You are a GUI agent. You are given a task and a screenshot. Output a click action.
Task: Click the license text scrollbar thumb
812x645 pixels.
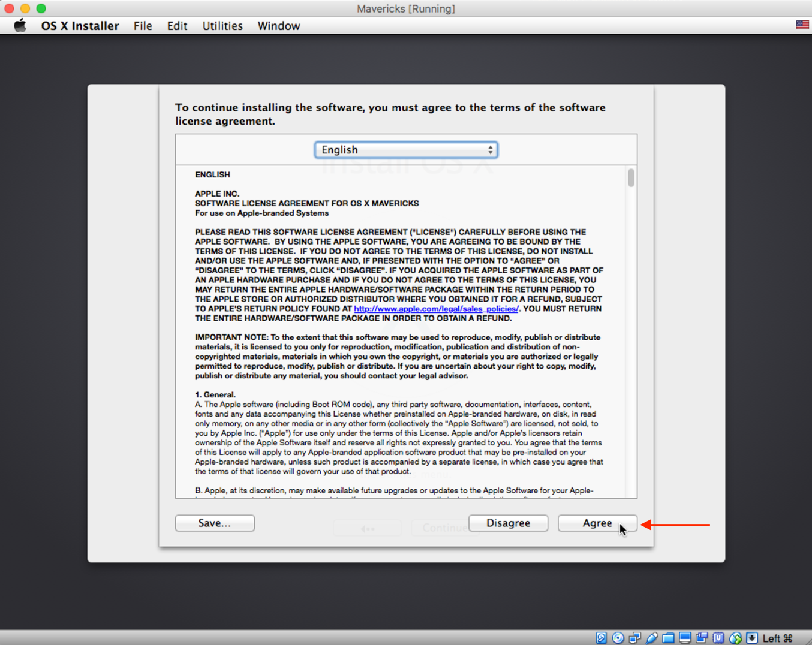[631, 178]
